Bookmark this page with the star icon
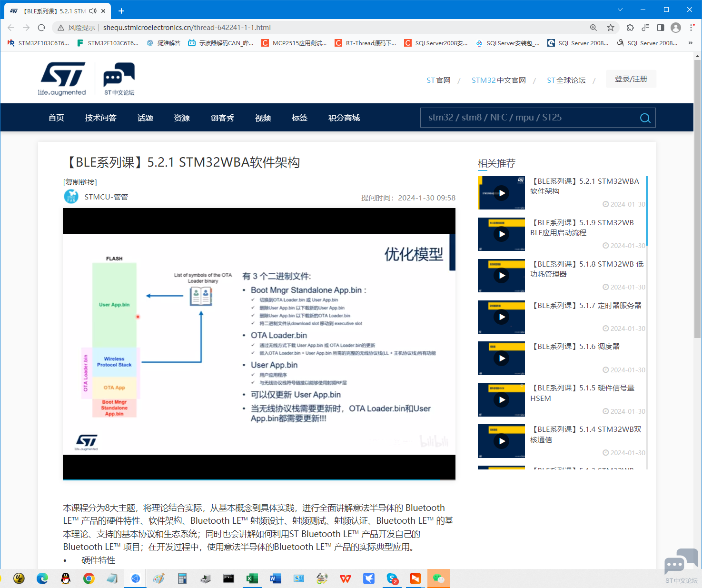This screenshot has height=588, width=702. tap(611, 28)
